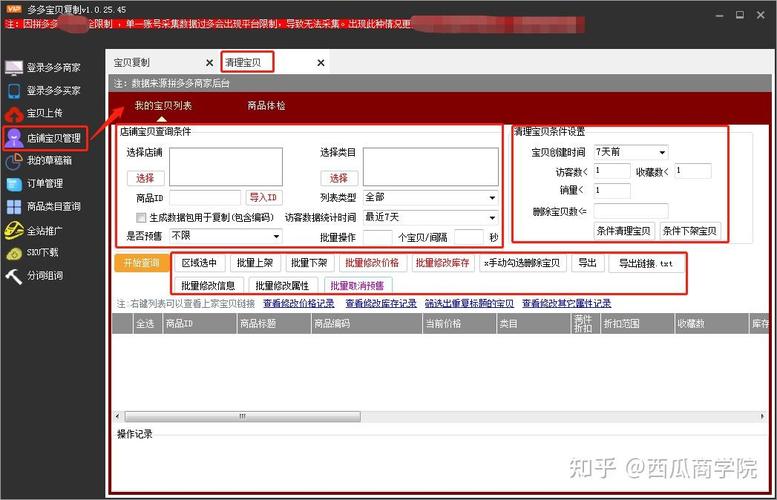Click the VIP logo icon in title bar
The width and height of the screenshot is (777, 500).
(14, 9)
